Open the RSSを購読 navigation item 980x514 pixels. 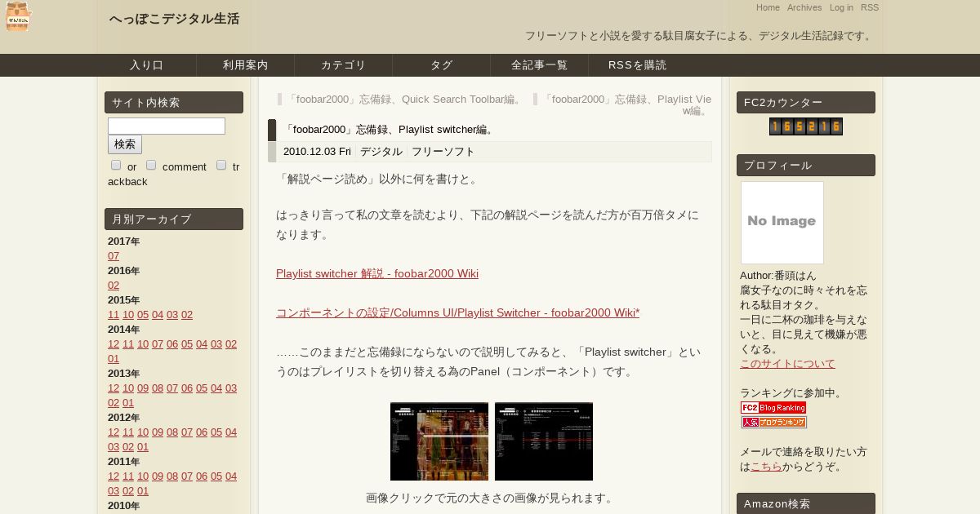637,65
